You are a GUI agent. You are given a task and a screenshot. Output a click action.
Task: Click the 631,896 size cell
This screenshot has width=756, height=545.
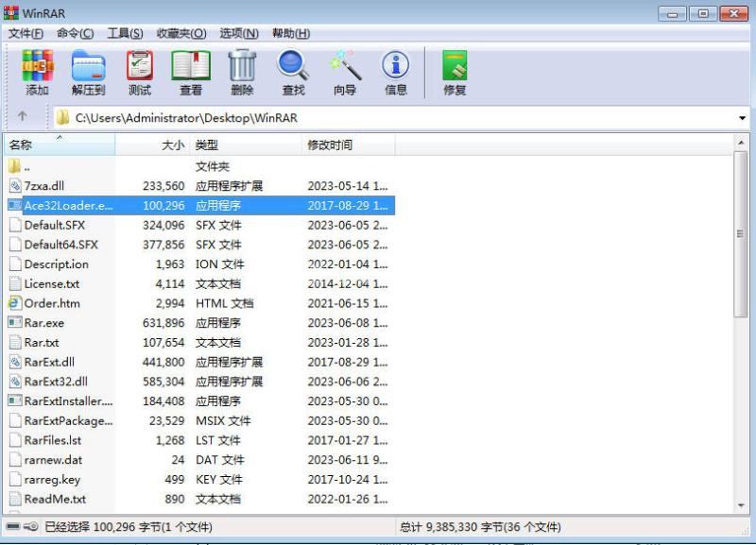click(x=163, y=323)
